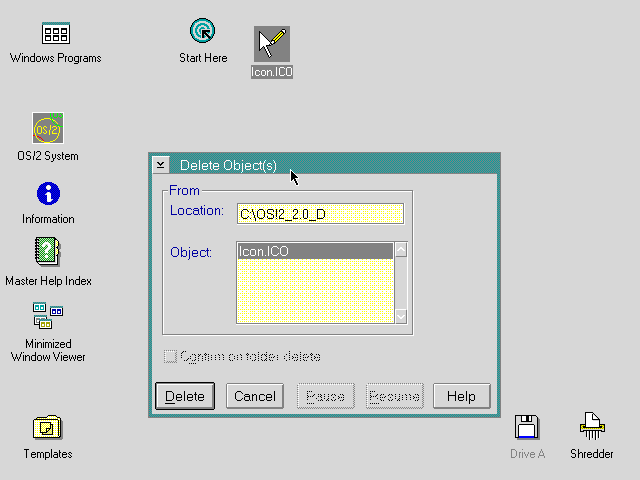640x480 pixels.
Task: Open the Templates folder icon
Action: click(47, 427)
